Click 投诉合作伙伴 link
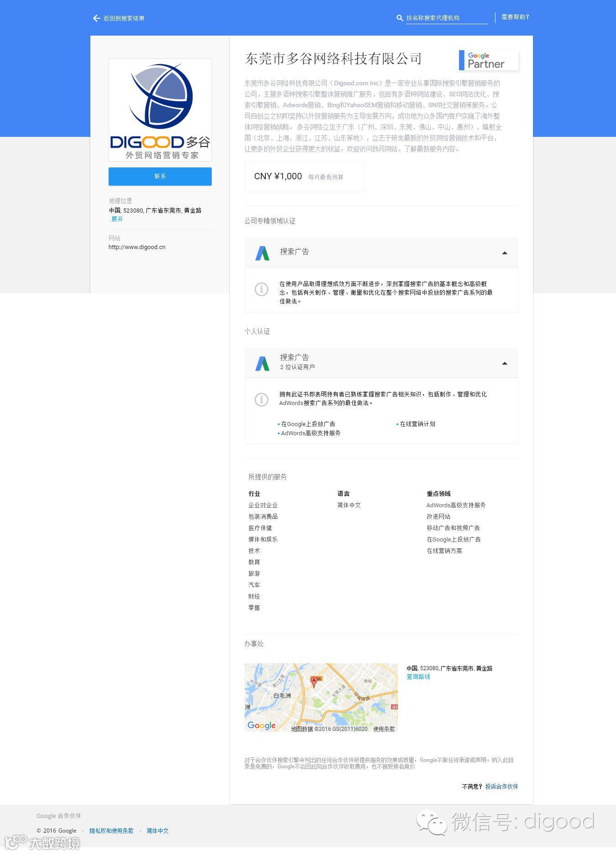This screenshot has width=616, height=854. click(501, 786)
